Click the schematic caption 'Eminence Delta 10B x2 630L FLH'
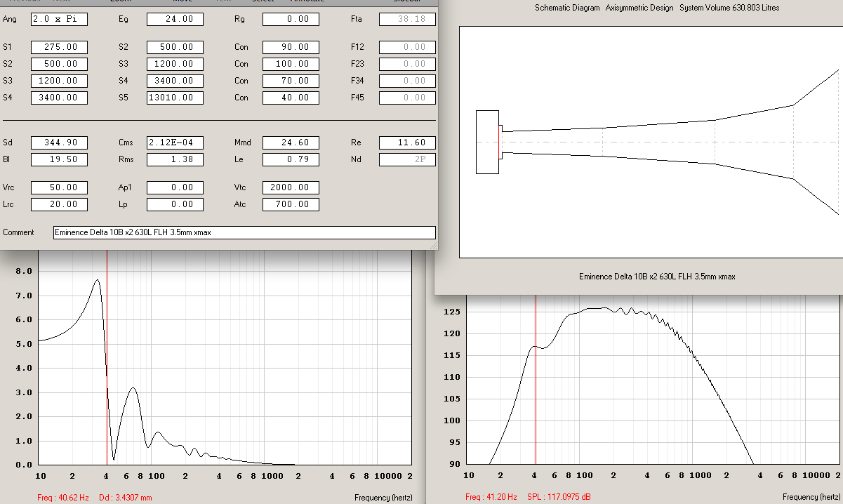 [657, 277]
